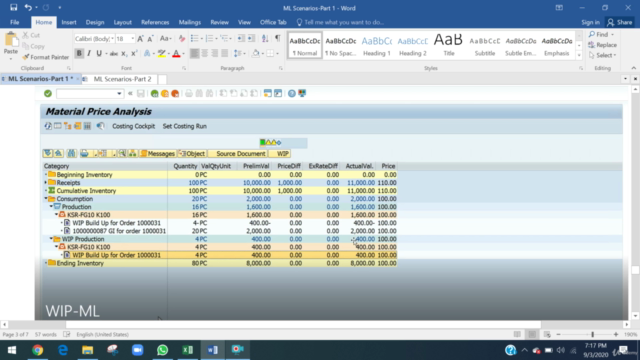Image resolution: width=640 pixels, height=360 pixels.
Task: Toggle Show/Hide paragraph marks
Action: coord(278,38)
